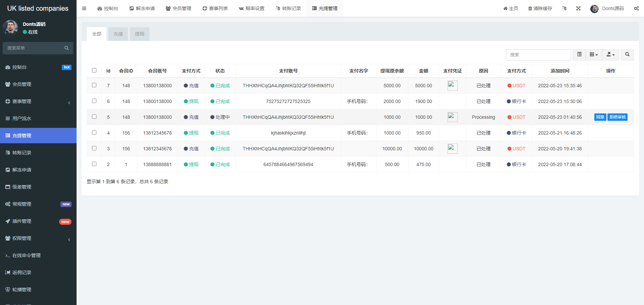This screenshot has height=305, width=644.
Task: Toggle the table card view icon
Action: (x=579, y=54)
